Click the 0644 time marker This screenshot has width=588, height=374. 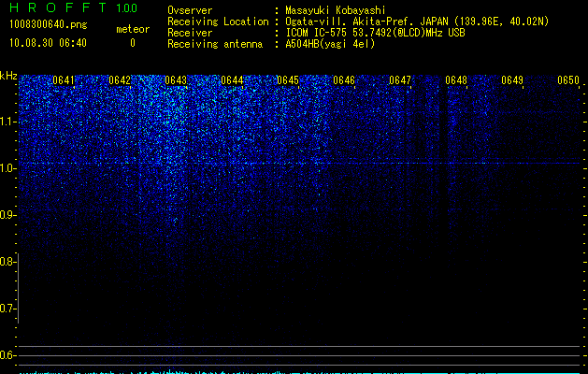[x=232, y=80]
